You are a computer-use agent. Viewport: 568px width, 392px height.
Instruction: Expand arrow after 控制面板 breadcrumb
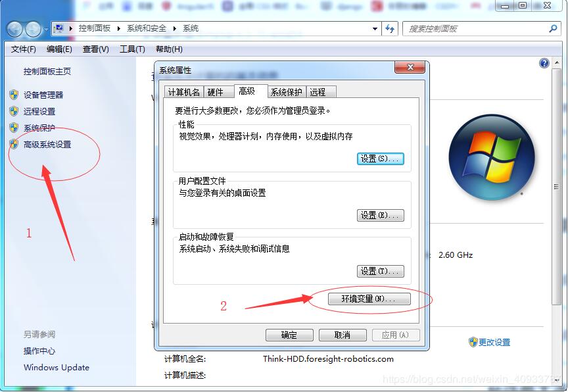point(118,29)
